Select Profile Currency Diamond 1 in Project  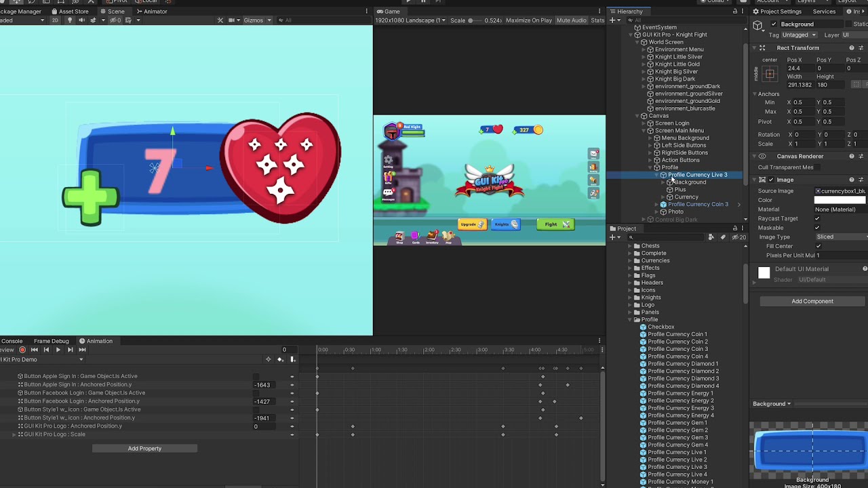click(x=682, y=364)
